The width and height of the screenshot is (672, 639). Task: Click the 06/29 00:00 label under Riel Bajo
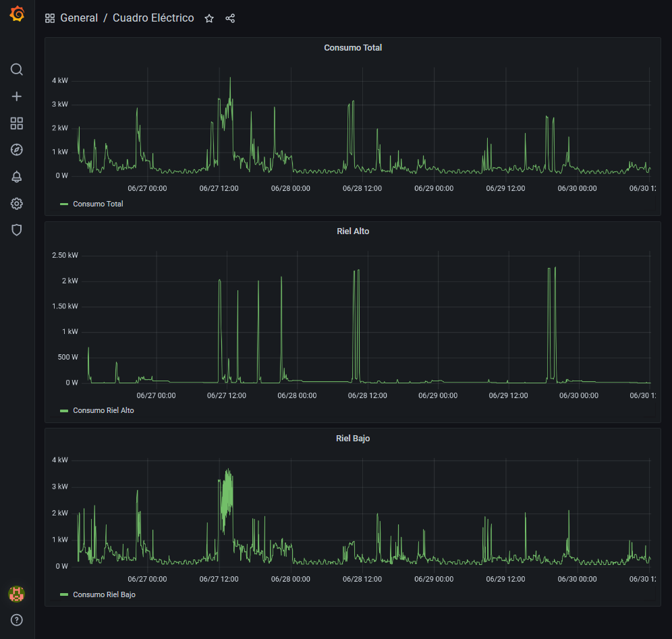[x=434, y=580]
